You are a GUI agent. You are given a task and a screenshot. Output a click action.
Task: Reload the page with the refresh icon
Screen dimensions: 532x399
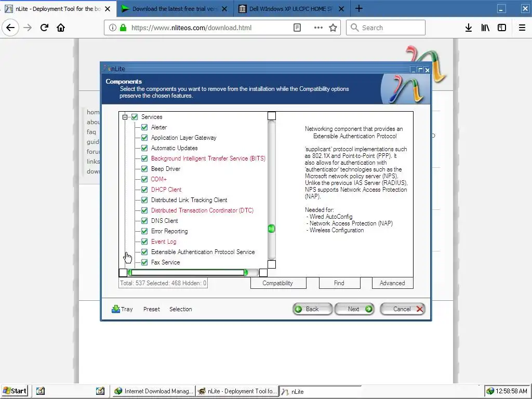pyautogui.click(x=45, y=28)
